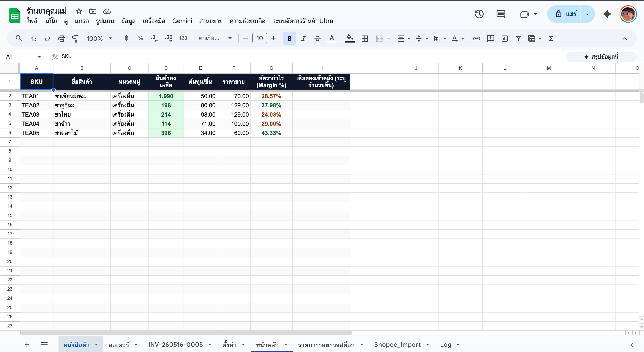Switch to ออเดอร์ sheet tab
This screenshot has height=352, width=644.
119,345
